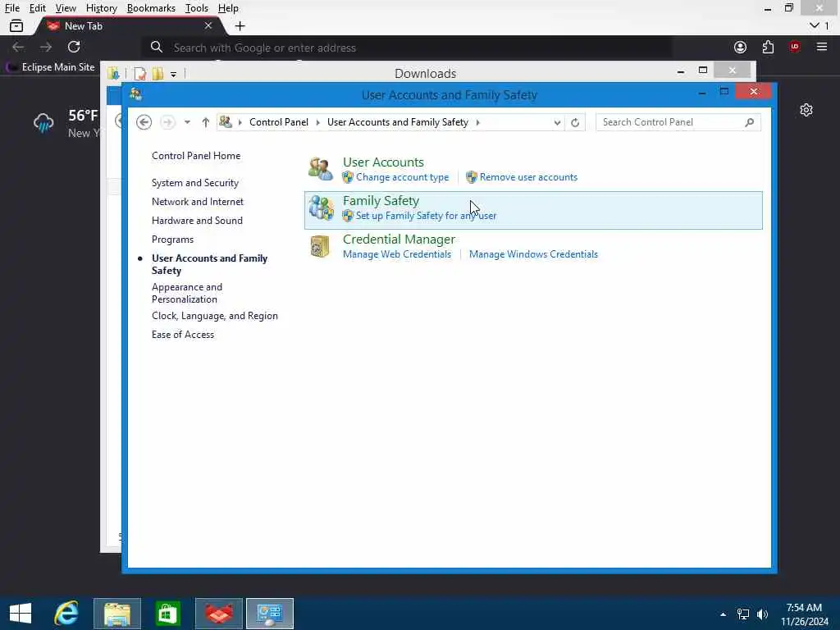Image resolution: width=840 pixels, height=630 pixels.
Task: Select Ease of Access in sidebar
Action: click(x=183, y=335)
